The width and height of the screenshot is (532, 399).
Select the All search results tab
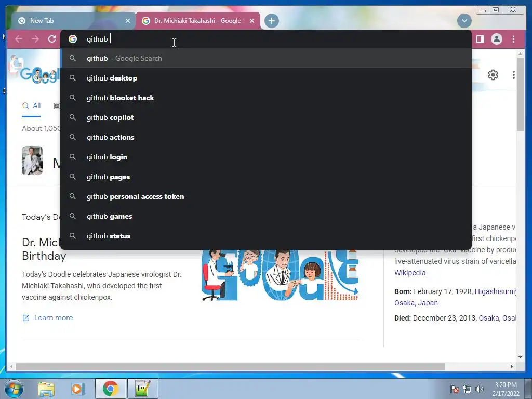point(31,106)
